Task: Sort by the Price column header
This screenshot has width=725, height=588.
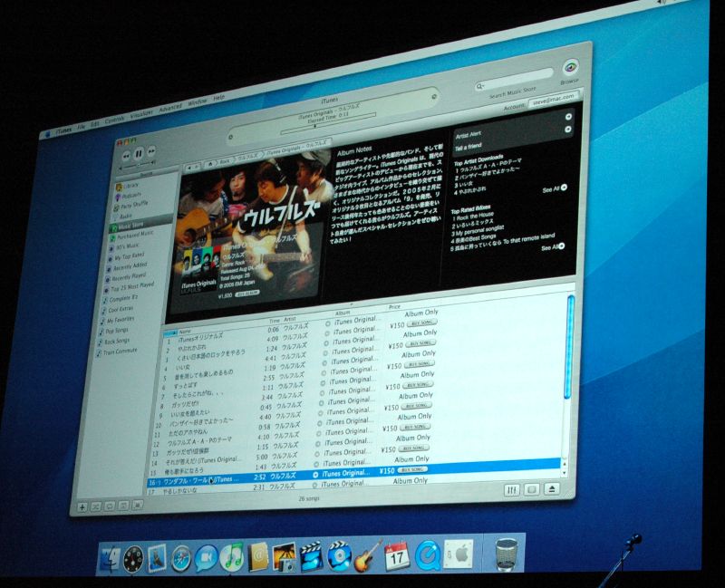Action: click(394, 307)
